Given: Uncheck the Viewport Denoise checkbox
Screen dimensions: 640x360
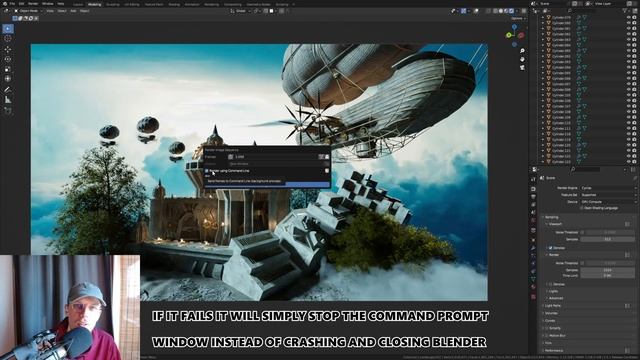Looking at the screenshot, I should click(551, 248).
